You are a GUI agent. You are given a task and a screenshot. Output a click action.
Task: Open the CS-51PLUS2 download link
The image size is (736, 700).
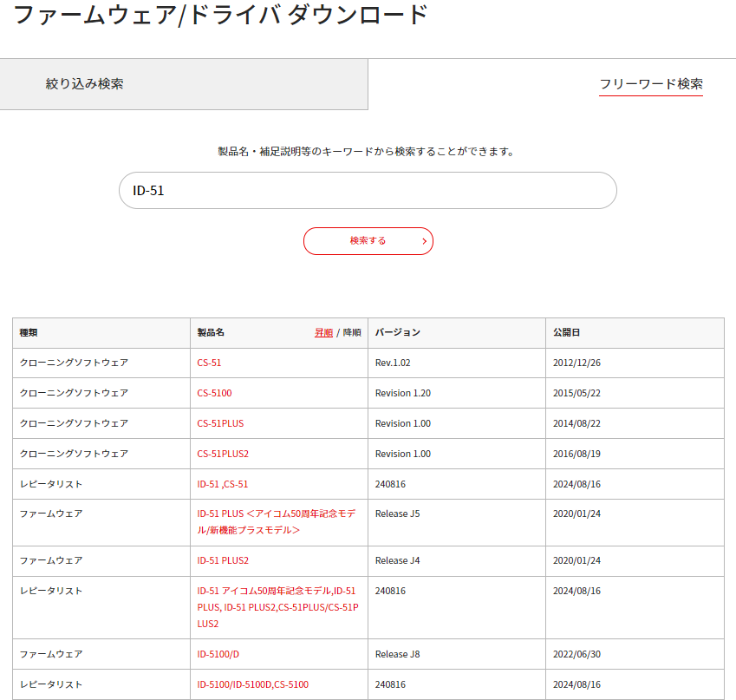[223, 454]
